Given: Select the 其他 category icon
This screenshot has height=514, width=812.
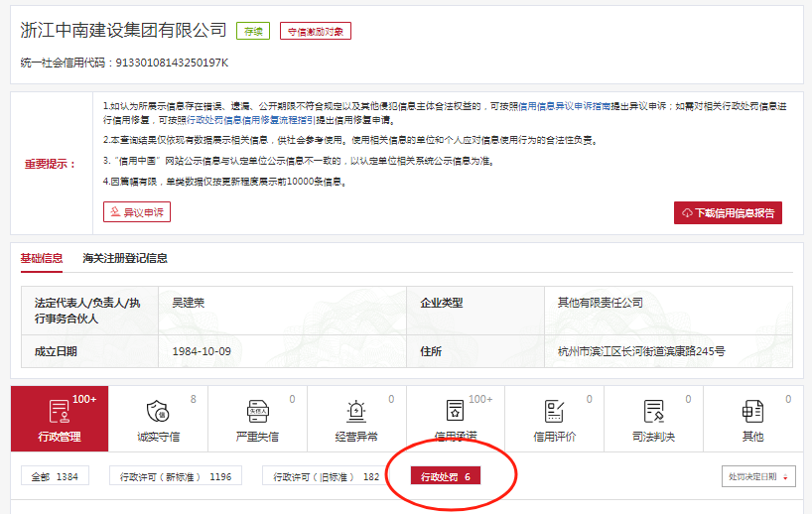Looking at the screenshot, I should tap(752, 412).
